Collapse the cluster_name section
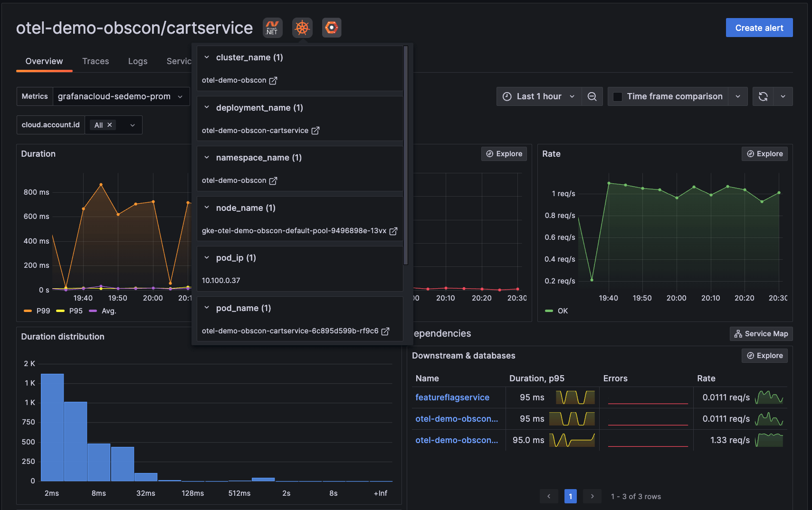The width and height of the screenshot is (812, 510). 207,57
